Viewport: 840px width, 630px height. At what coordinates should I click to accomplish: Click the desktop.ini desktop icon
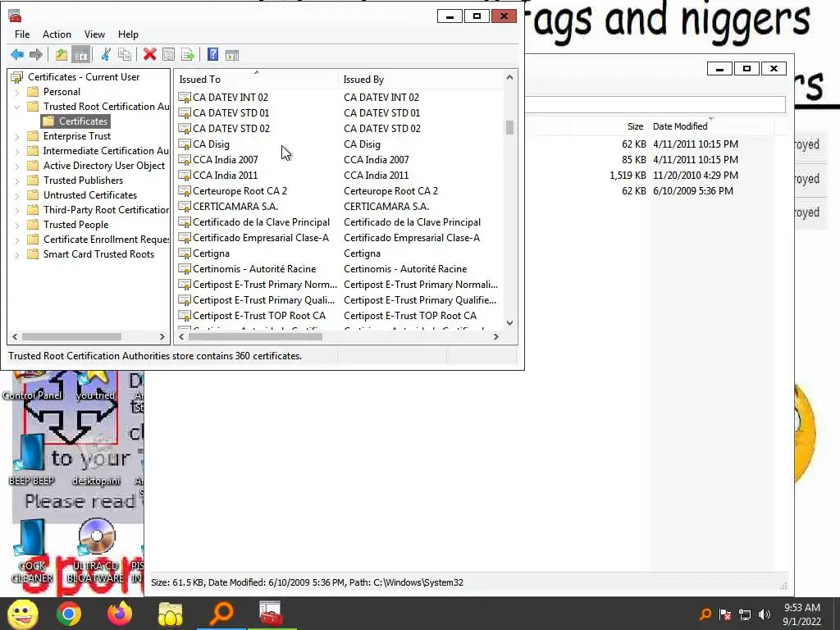pos(97,459)
